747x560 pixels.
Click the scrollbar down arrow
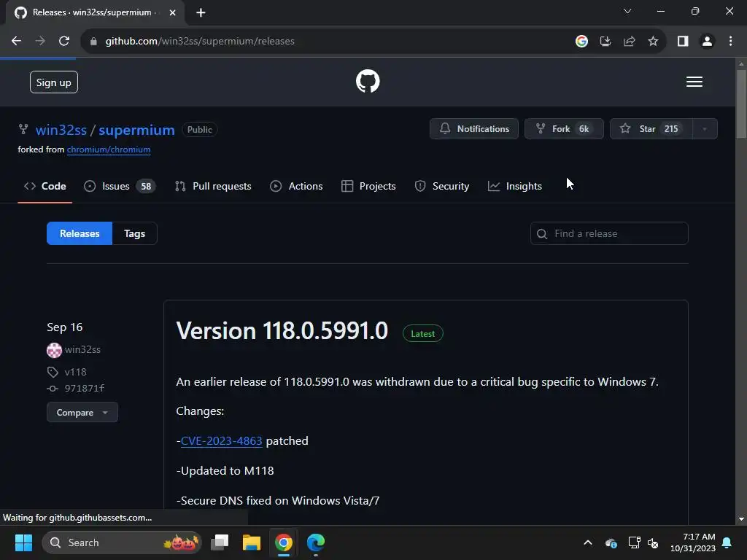point(741,519)
